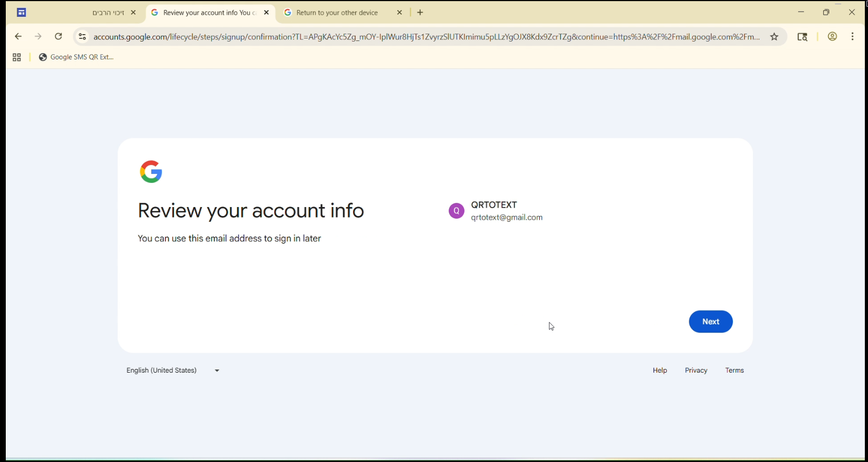Bookmark this page with star icon
The height and width of the screenshot is (462, 868).
(774, 37)
